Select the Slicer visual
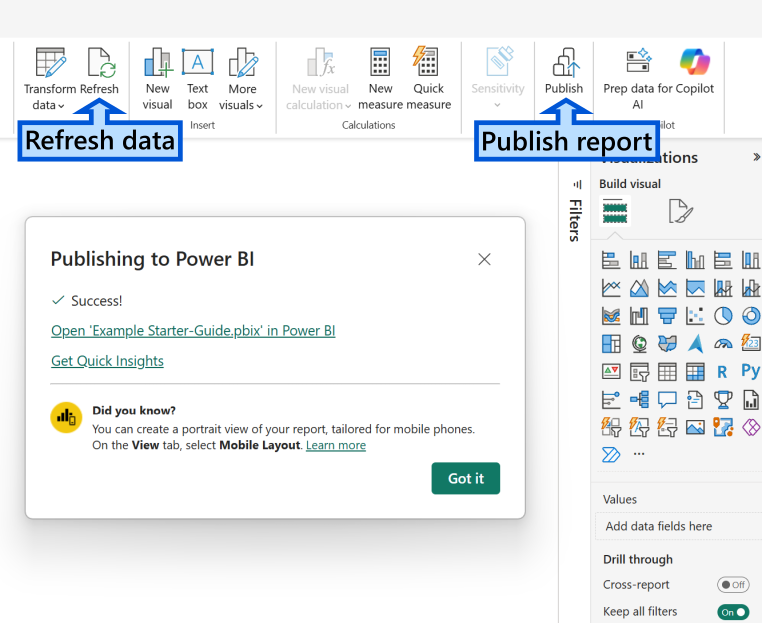762x623 pixels. click(x=639, y=373)
